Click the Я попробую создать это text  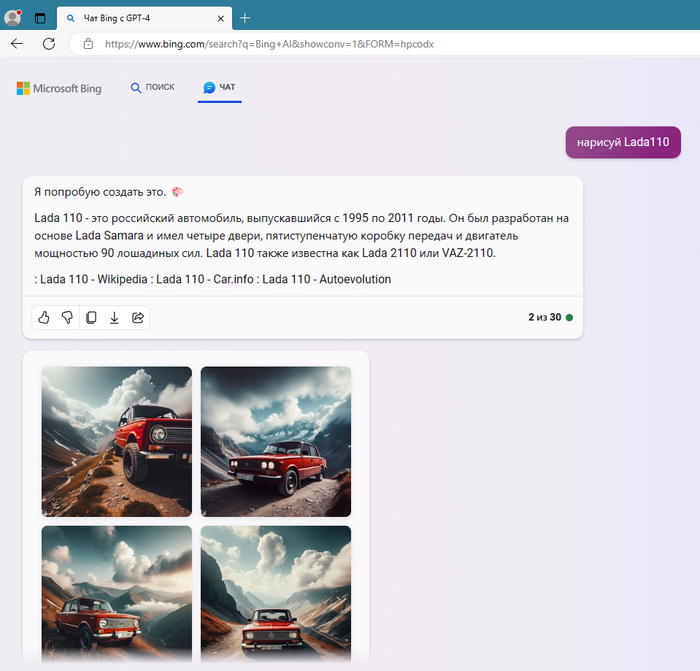click(100, 192)
